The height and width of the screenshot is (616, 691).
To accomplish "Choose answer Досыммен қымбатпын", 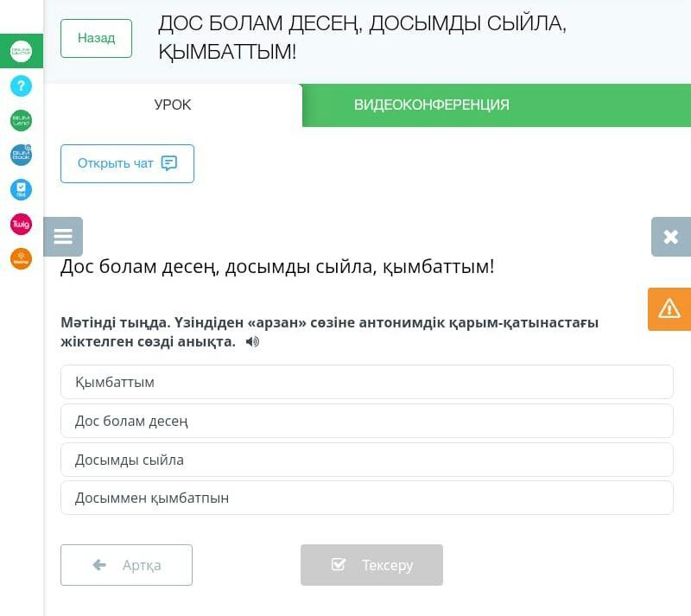I will click(x=366, y=498).
